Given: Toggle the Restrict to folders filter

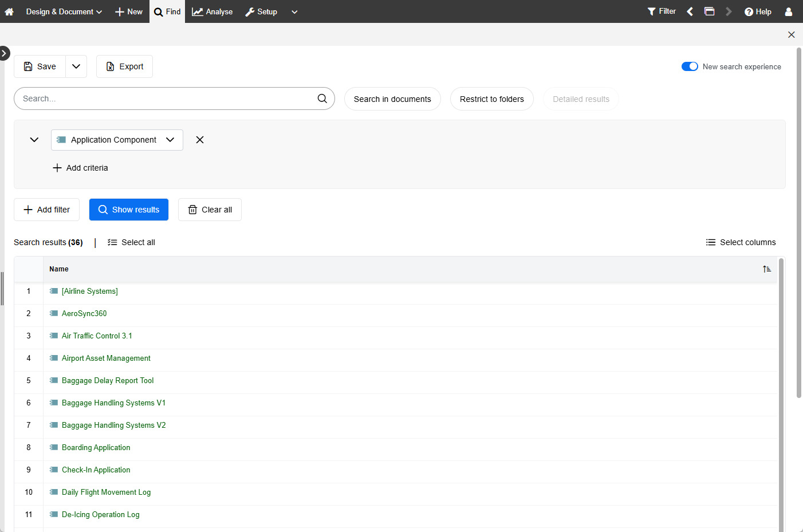Looking at the screenshot, I should tap(491, 98).
